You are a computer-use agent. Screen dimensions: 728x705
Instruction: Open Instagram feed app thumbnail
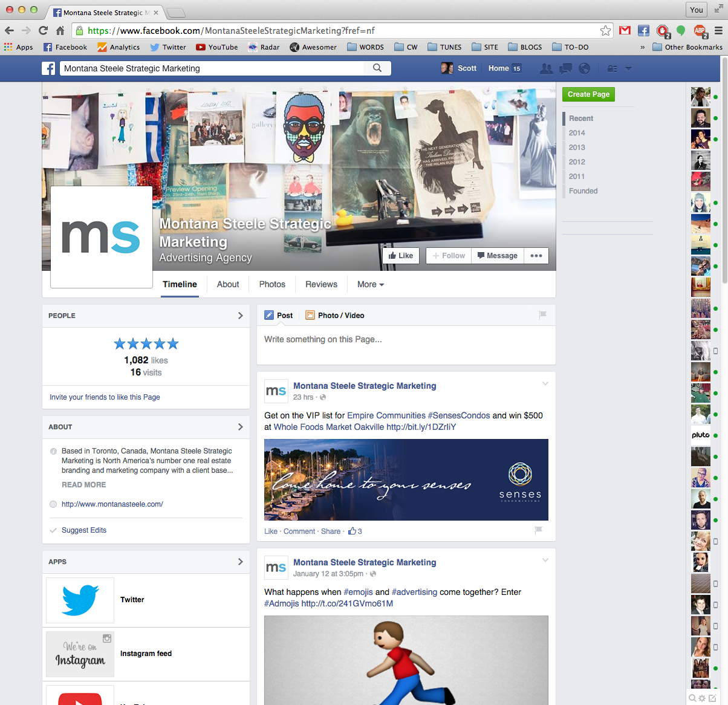click(x=80, y=654)
